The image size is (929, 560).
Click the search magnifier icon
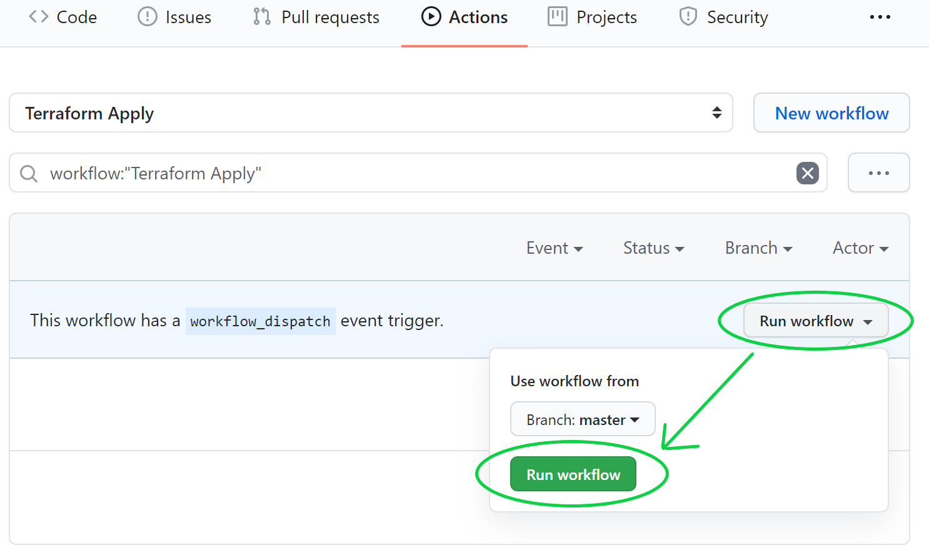coord(29,173)
